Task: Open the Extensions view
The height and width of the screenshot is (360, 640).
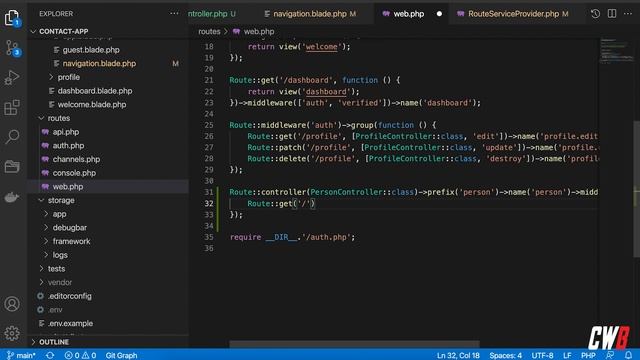Action: [x=12, y=107]
